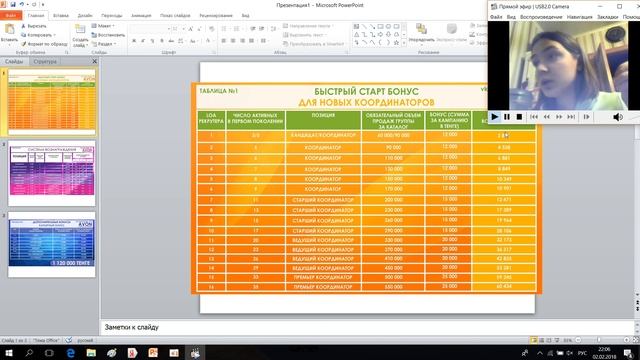
Task: Click the Undo icon in quick access toolbar
Action: [x=22, y=4]
